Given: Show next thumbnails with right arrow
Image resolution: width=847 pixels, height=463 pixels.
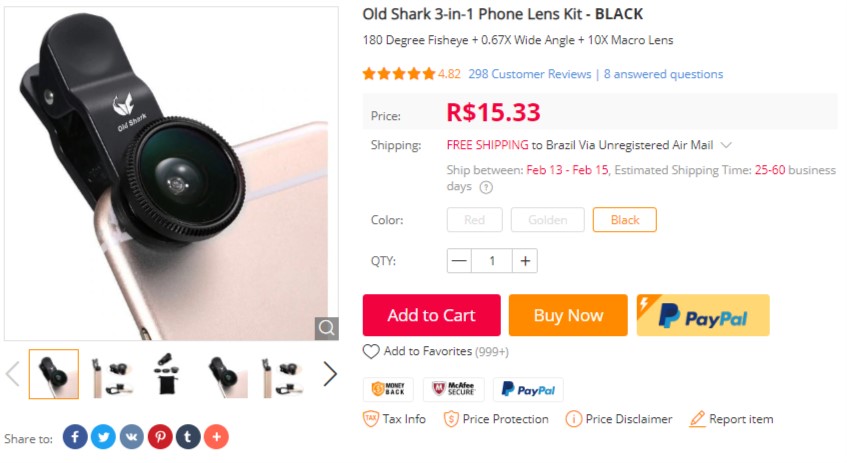Looking at the screenshot, I should [x=330, y=374].
